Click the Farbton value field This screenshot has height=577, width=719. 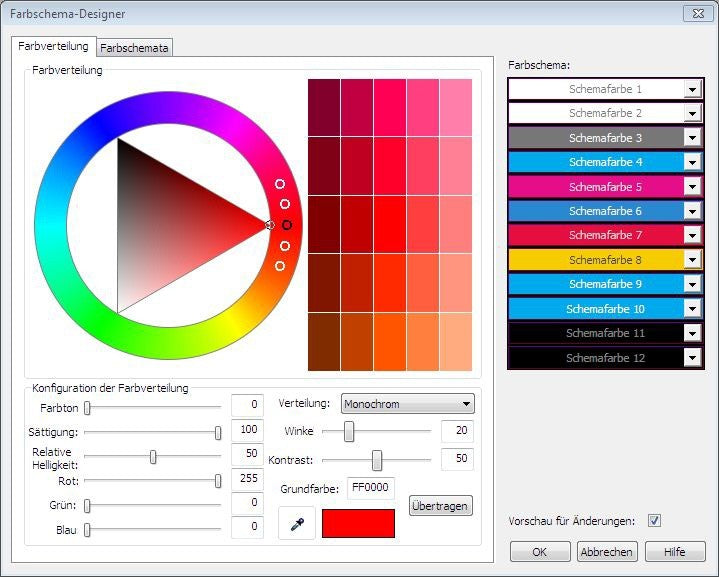click(247, 405)
